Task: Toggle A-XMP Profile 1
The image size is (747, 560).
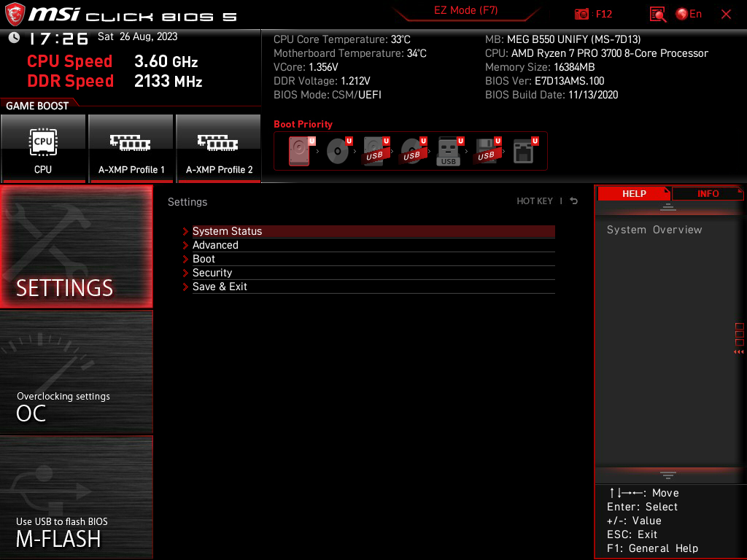Action: [x=131, y=148]
